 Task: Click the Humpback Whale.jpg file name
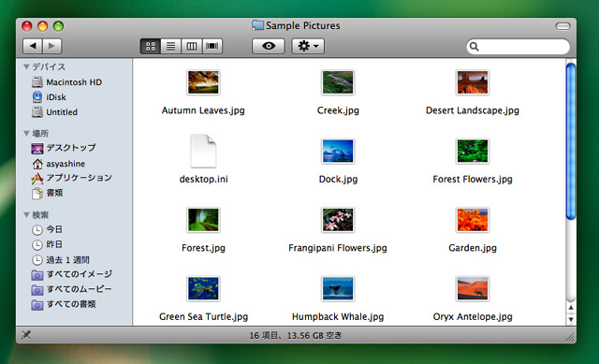[x=338, y=316]
